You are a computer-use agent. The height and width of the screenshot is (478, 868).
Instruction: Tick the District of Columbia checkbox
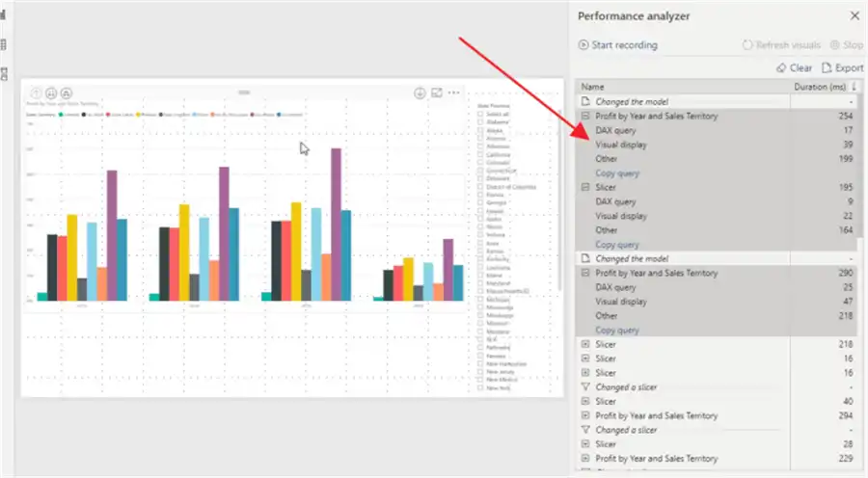tap(480, 187)
